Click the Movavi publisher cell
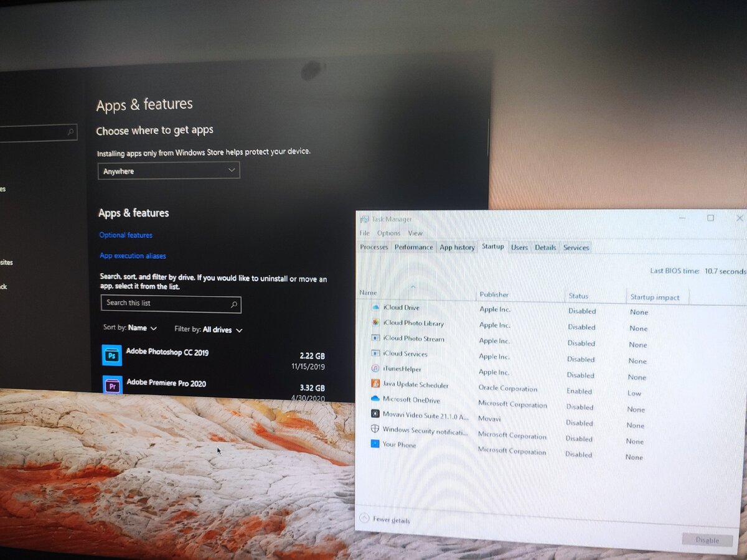 coord(489,419)
